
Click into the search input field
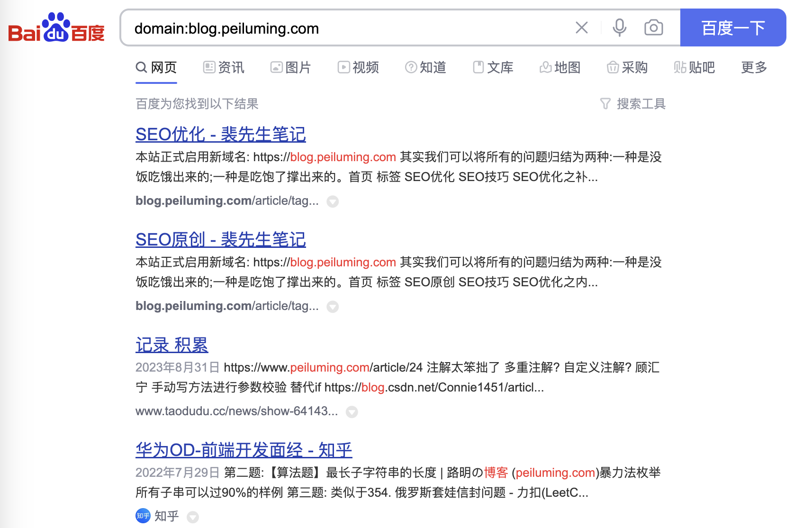(x=346, y=28)
